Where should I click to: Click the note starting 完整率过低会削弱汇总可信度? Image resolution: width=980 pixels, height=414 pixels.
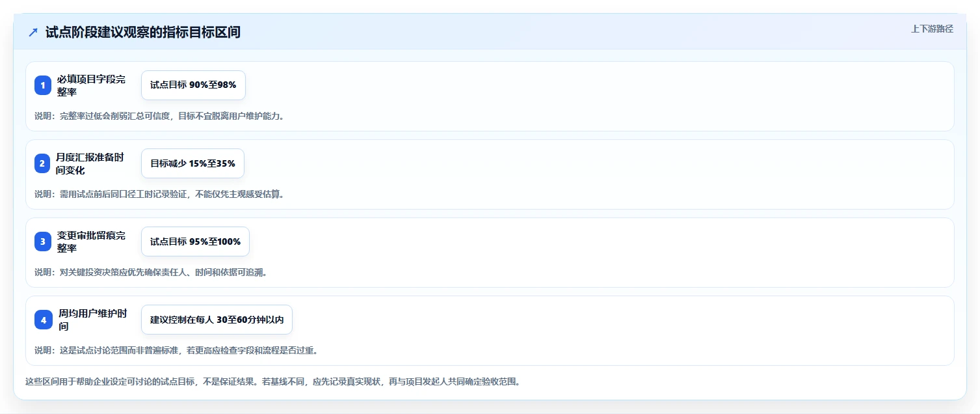pyautogui.click(x=159, y=116)
